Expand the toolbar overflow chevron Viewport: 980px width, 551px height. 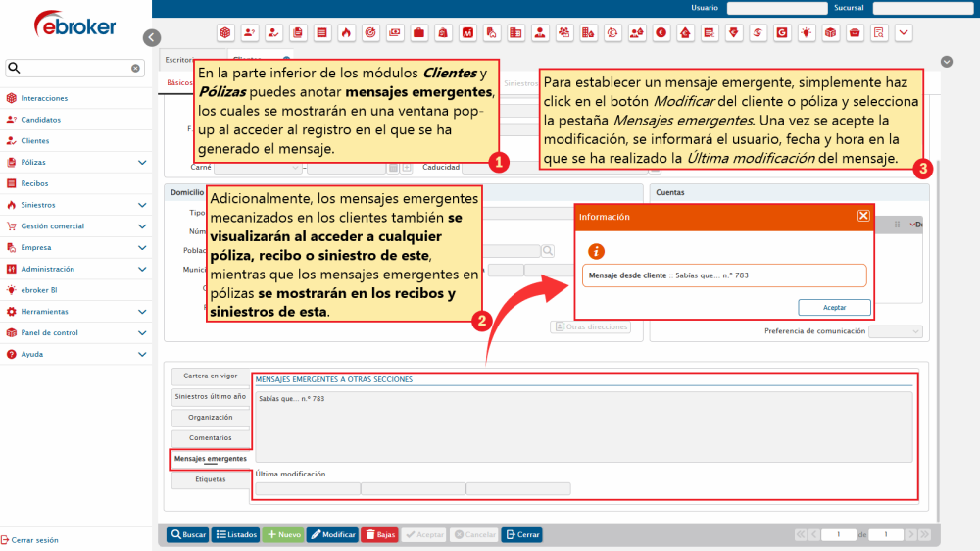(904, 32)
